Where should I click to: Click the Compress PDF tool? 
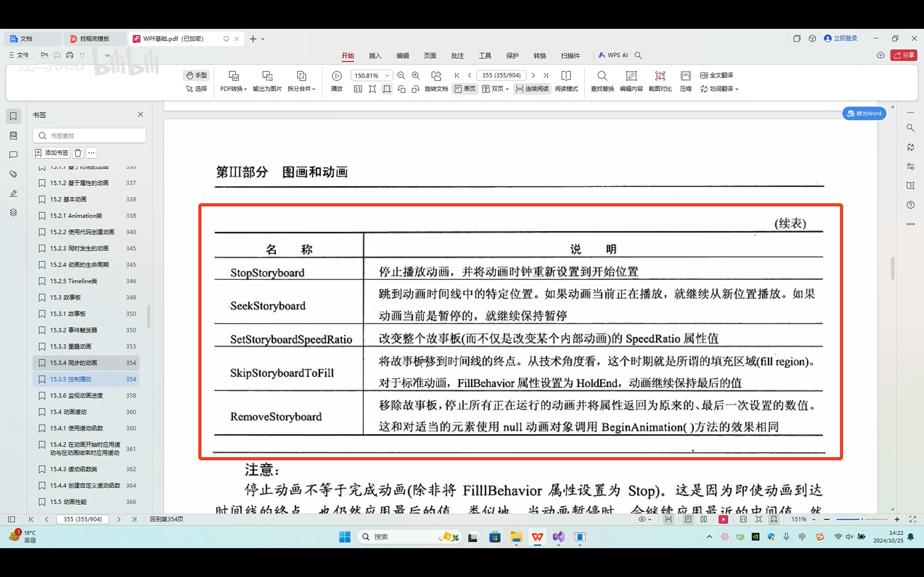(x=685, y=80)
